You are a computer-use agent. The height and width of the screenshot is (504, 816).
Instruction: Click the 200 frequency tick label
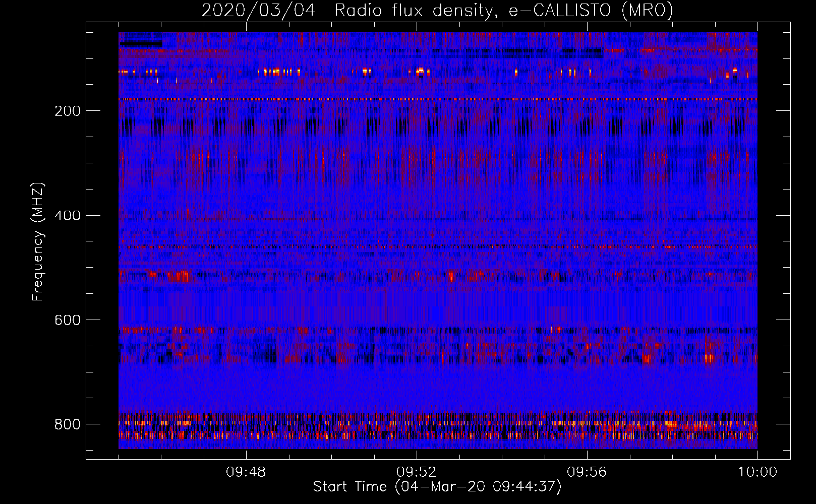coord(67,111)
